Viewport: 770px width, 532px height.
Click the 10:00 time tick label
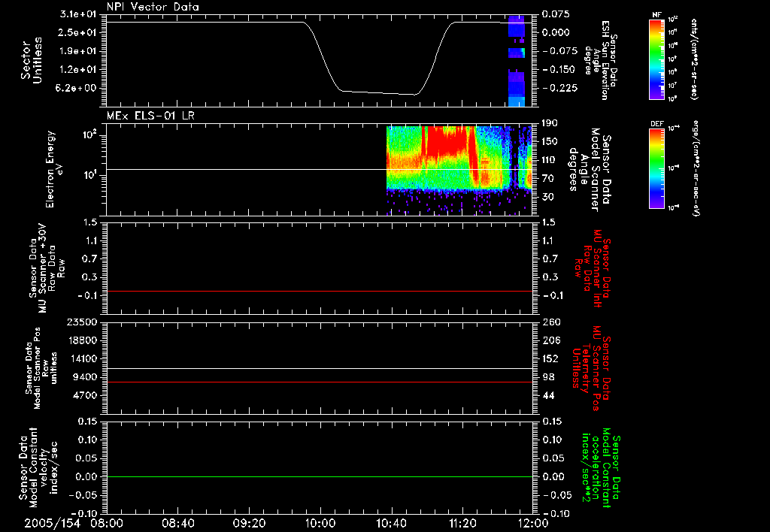320,523
